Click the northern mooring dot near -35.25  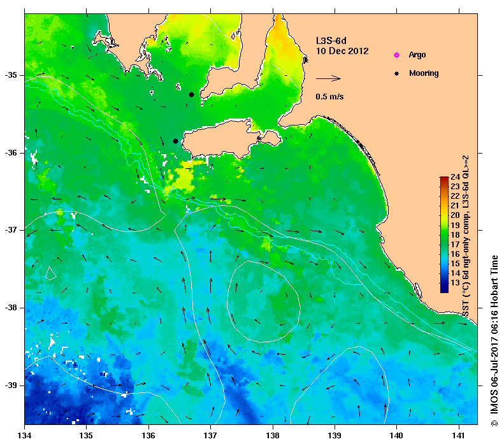191,94
